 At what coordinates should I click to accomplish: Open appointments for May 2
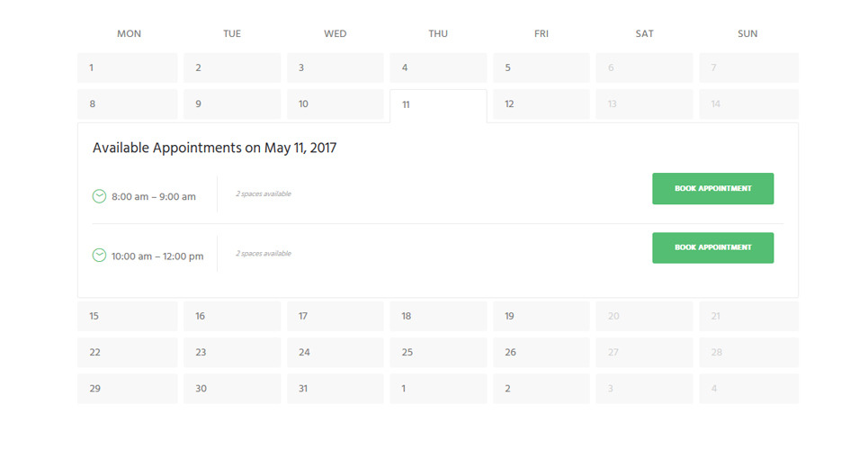232,67
